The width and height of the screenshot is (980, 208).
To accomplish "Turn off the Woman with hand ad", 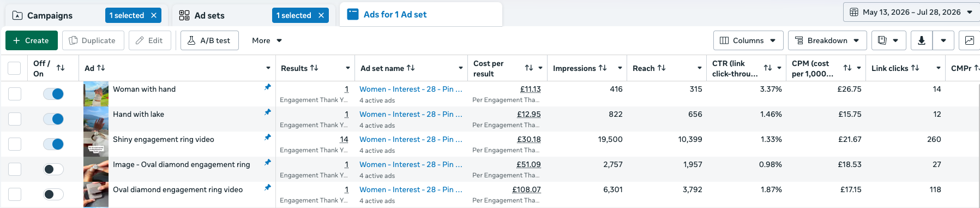I will click(53, 94).
